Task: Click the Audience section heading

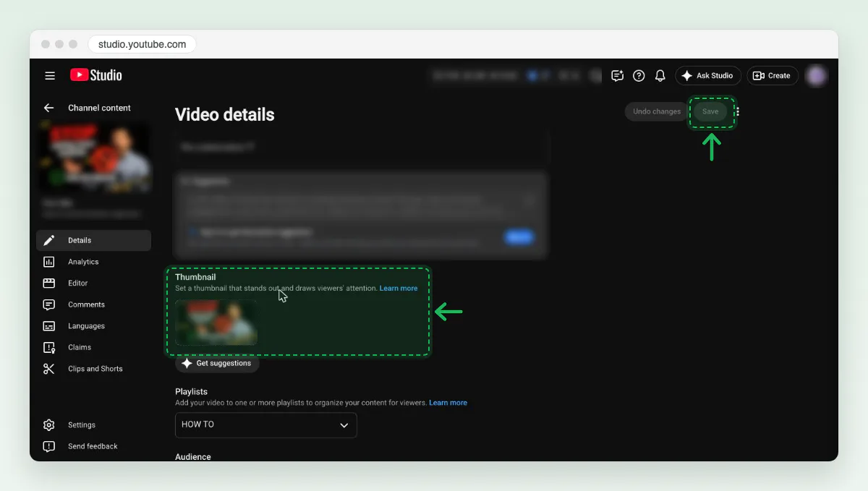Action: coord(193,456)
